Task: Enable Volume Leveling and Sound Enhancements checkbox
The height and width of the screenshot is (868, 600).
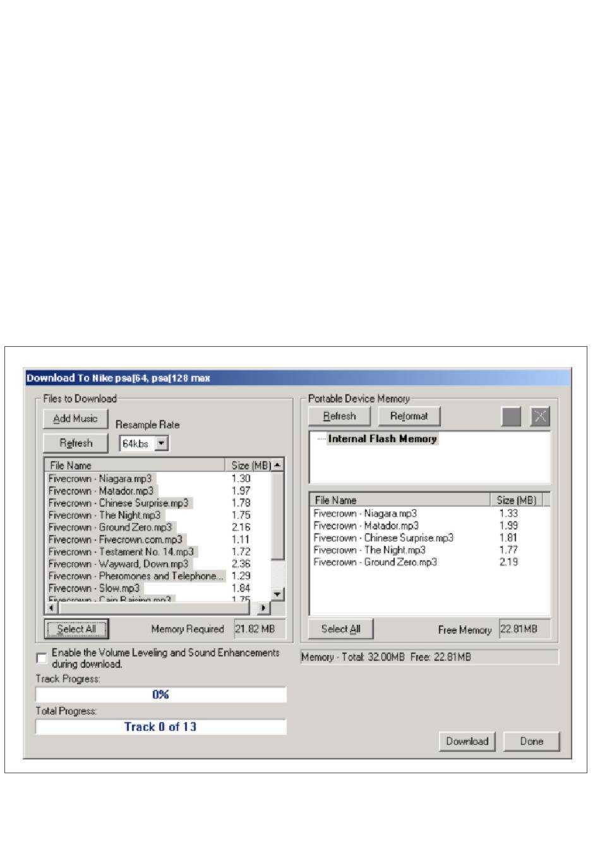Action: coord(42,658)
